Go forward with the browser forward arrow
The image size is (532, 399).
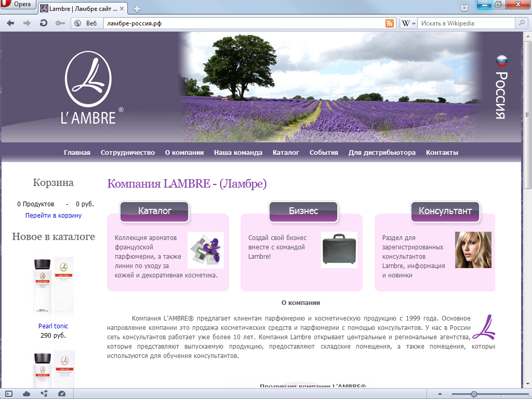point(27,23)
